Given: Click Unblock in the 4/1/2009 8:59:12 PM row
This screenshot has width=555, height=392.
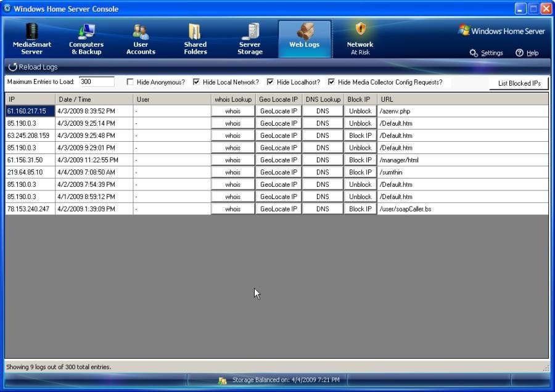Looking at the screenshot, I should point(360,197).
